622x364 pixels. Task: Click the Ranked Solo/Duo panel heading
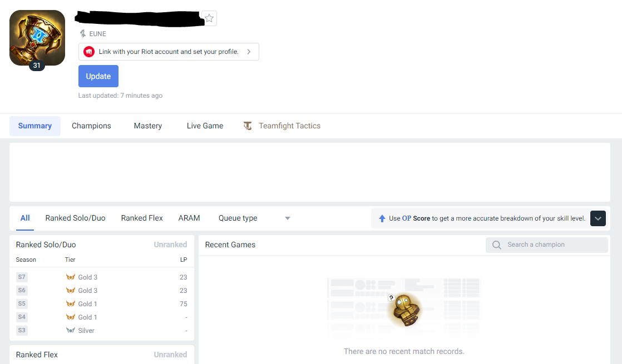click(46, 245)
